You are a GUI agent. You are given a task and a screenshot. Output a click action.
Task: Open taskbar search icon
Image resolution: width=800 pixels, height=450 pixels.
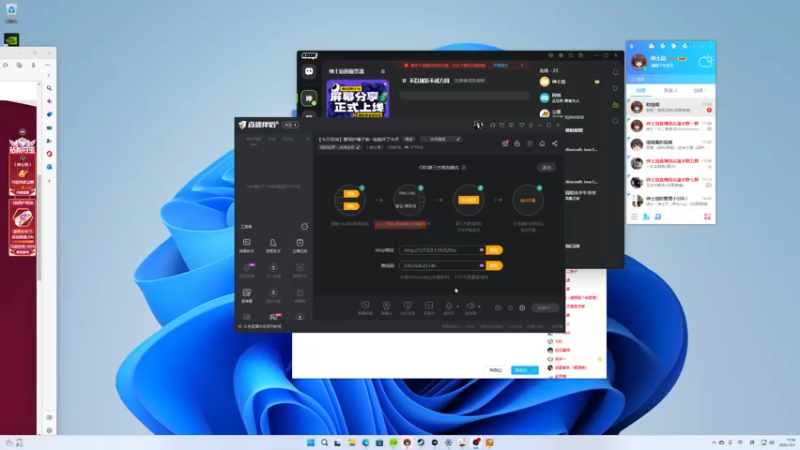pos(324,442)
